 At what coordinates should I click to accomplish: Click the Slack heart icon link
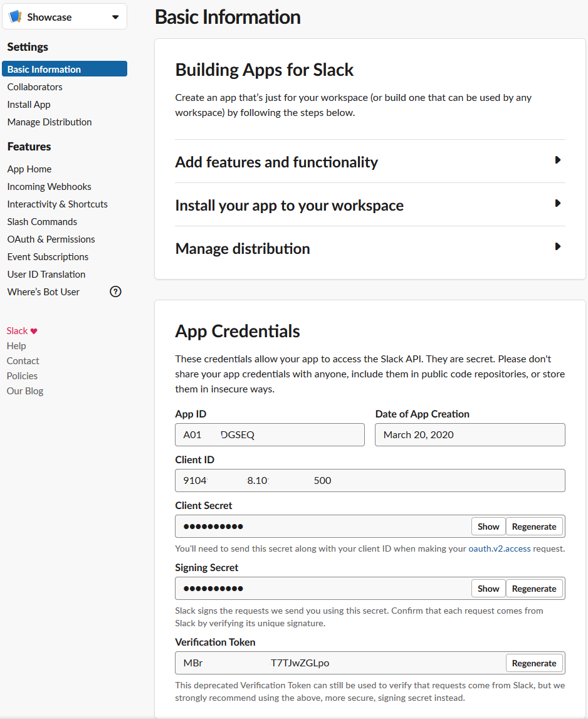pos(34,331)
